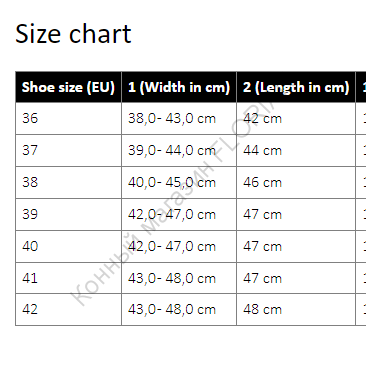Click the 38,0- 43,0 cm width cell
The width and height of the screenshot is (366, 379).
point(179,118)
